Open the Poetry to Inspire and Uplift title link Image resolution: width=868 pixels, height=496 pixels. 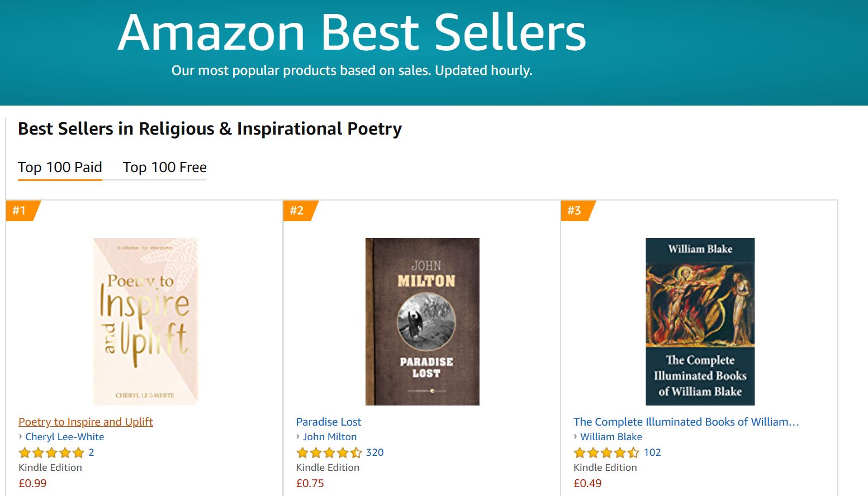coord(86,422)
